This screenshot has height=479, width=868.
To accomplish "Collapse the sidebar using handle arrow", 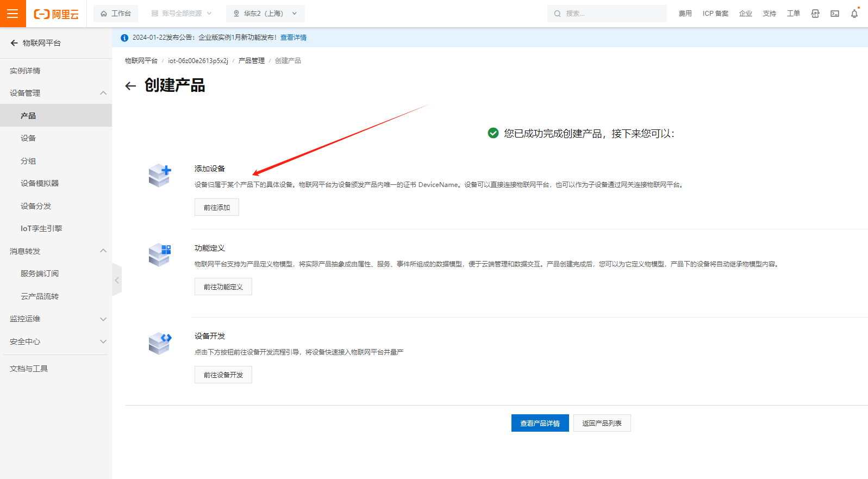I will coord(117,280).
